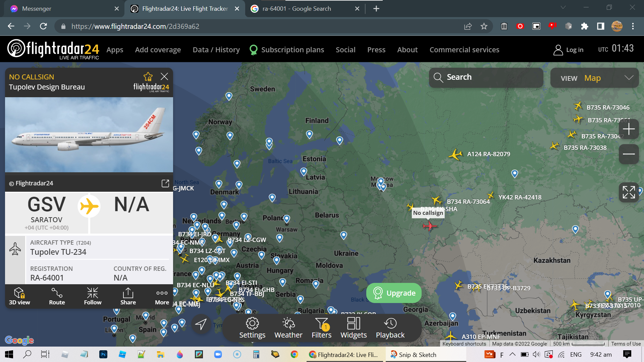
Task: Bookmark this page with star
Action: [x=484, y=26]
